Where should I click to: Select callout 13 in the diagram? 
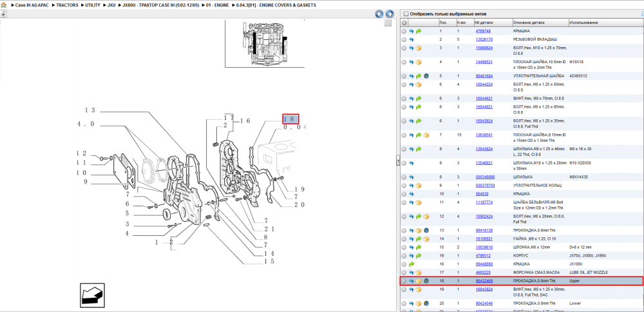[x=90, y=110]
